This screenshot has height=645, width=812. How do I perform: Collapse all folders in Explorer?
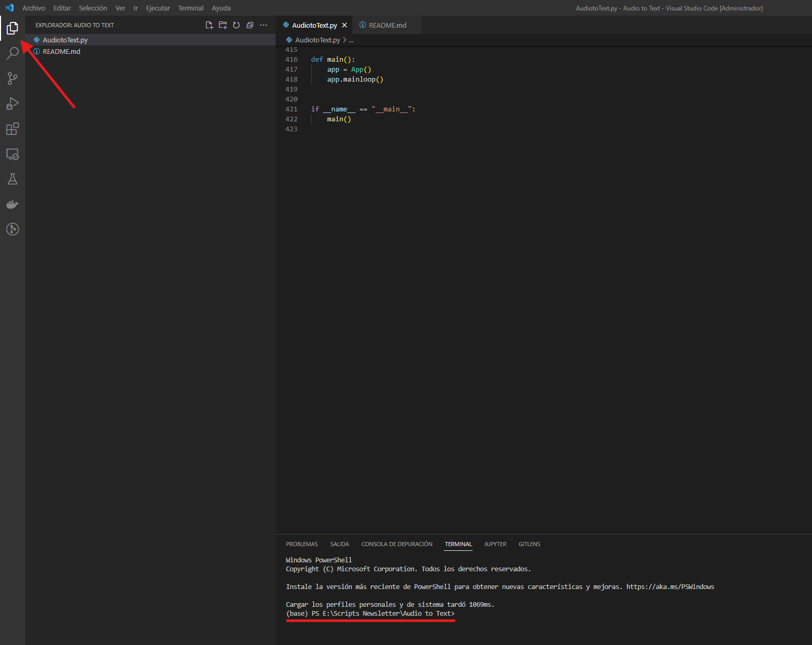point(250,25)
